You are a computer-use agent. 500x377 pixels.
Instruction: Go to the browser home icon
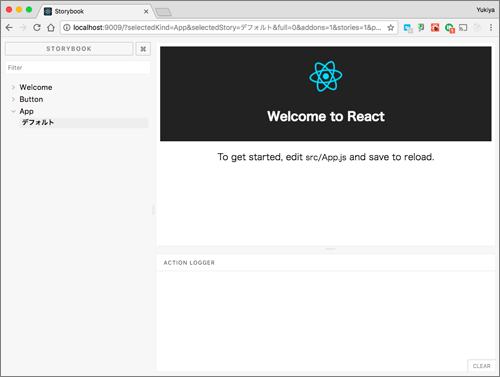[x=51, y=28]
